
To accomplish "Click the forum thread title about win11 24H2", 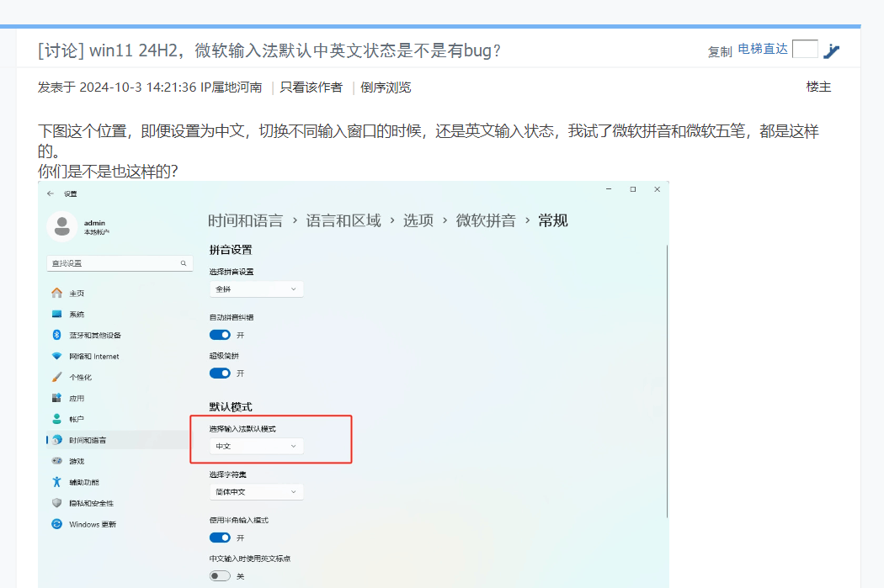I will pos(269,50).
